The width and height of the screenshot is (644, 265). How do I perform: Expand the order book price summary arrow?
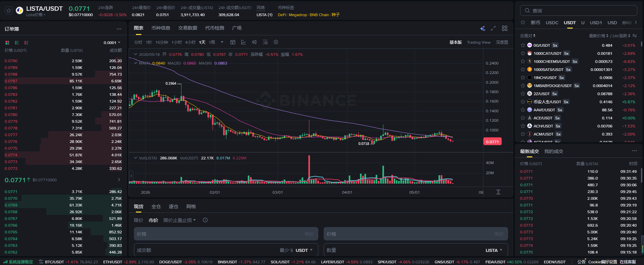click(x=119, y=180)
